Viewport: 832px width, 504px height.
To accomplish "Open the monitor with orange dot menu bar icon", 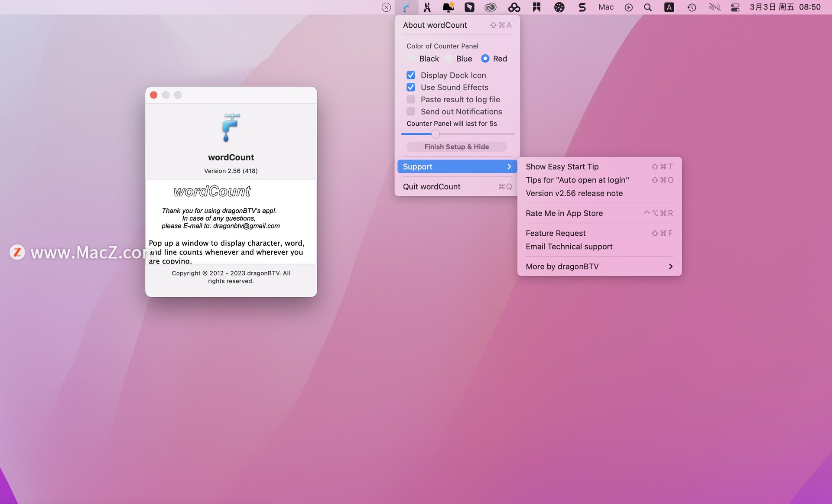I will [x=448, y=7].
